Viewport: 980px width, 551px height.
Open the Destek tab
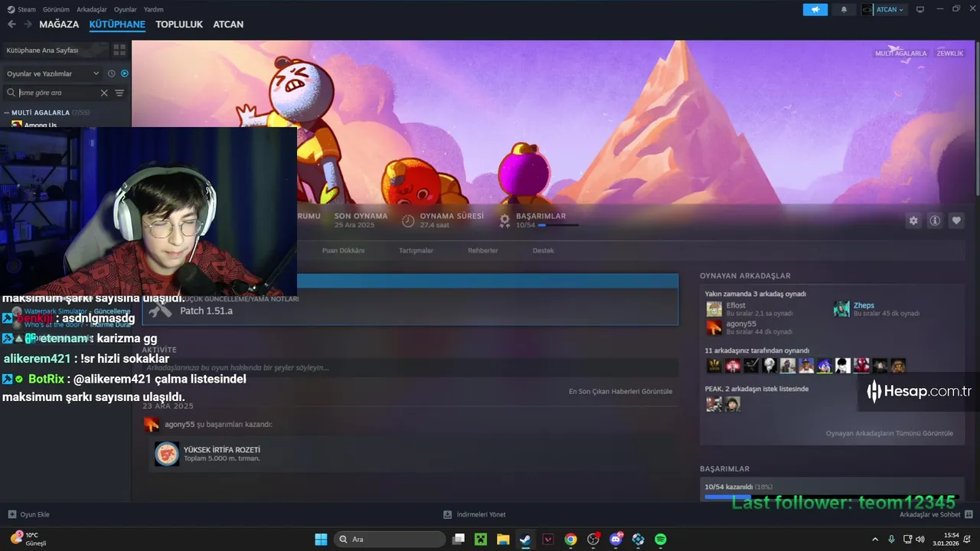(x=544, y=250)
